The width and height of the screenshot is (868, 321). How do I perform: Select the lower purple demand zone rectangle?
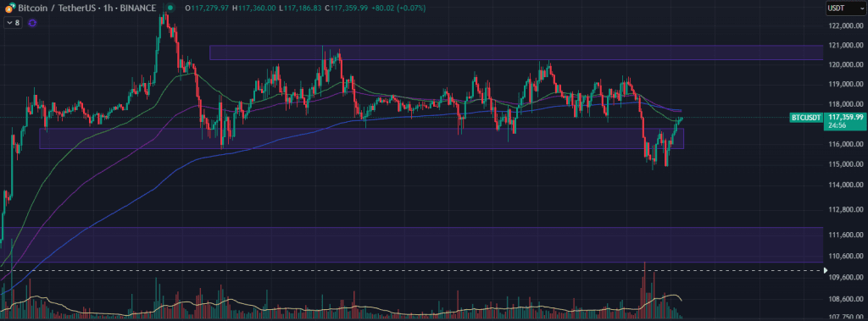tap(411, 245)
